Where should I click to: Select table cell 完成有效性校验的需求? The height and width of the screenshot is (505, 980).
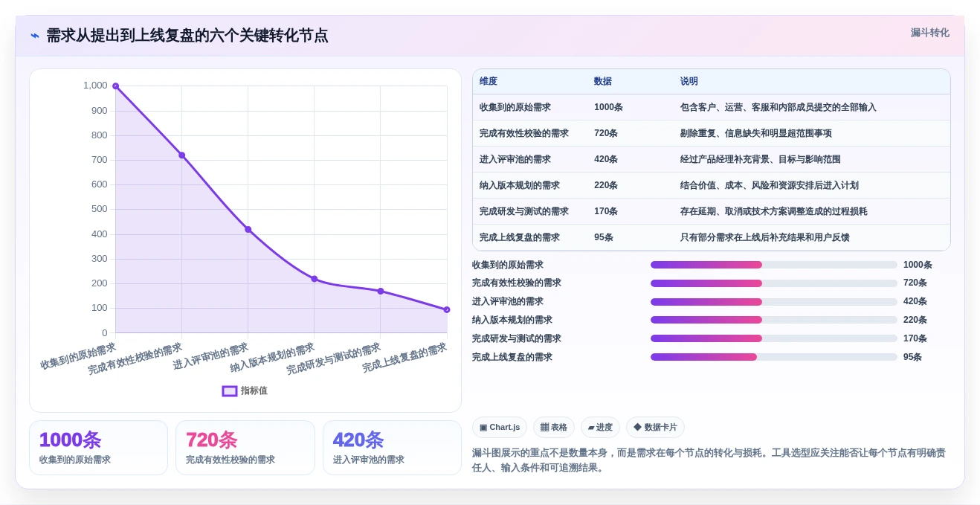click(524, 133)
